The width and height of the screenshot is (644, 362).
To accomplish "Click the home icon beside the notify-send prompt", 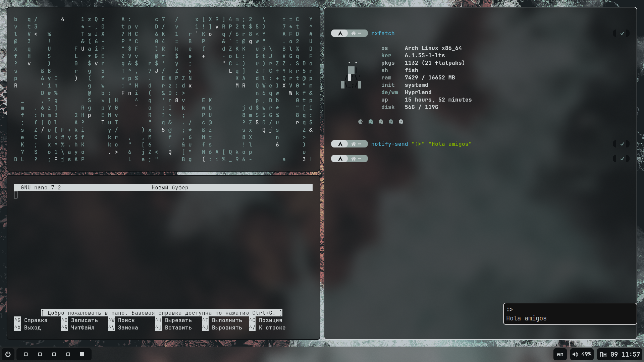I will point(353,144).
